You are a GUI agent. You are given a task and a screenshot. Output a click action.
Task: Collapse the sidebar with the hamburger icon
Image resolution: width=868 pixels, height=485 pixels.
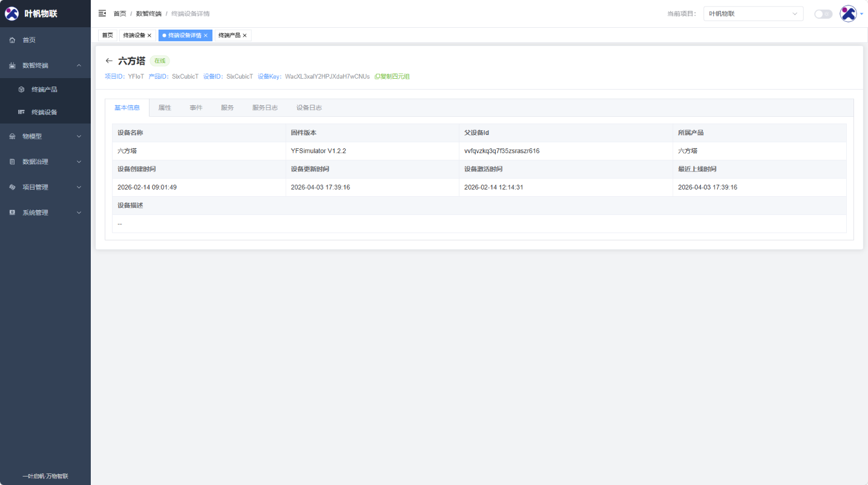pyautogui.click(x=102, y=13)
